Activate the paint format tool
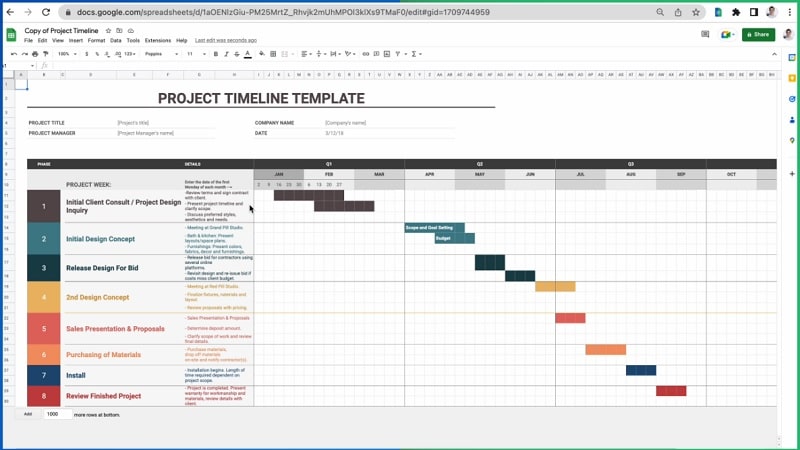This screenshot has height=450, width=800. click(x=45, y=54)
